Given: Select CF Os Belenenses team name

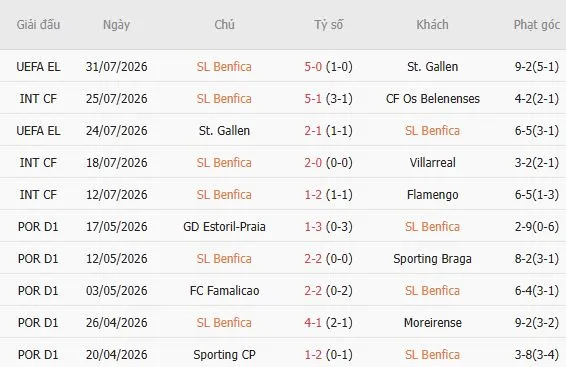Looking at the screenshot, I should pos(432,99).
